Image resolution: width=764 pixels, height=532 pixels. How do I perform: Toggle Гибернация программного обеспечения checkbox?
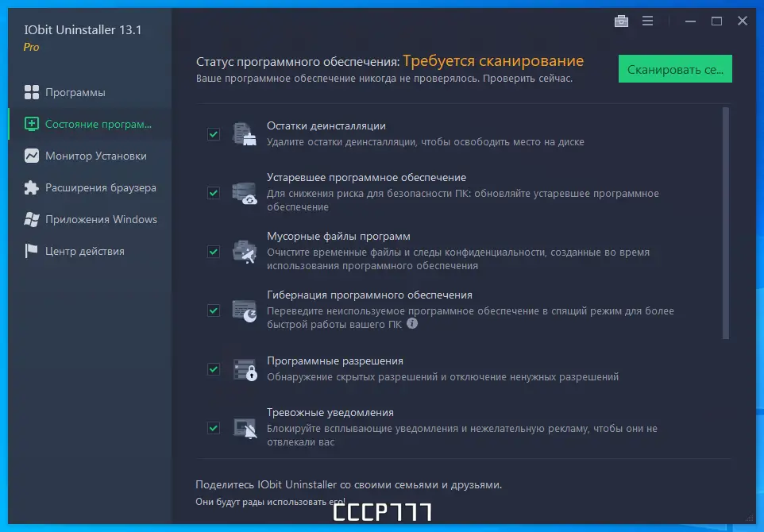point(214,310)
